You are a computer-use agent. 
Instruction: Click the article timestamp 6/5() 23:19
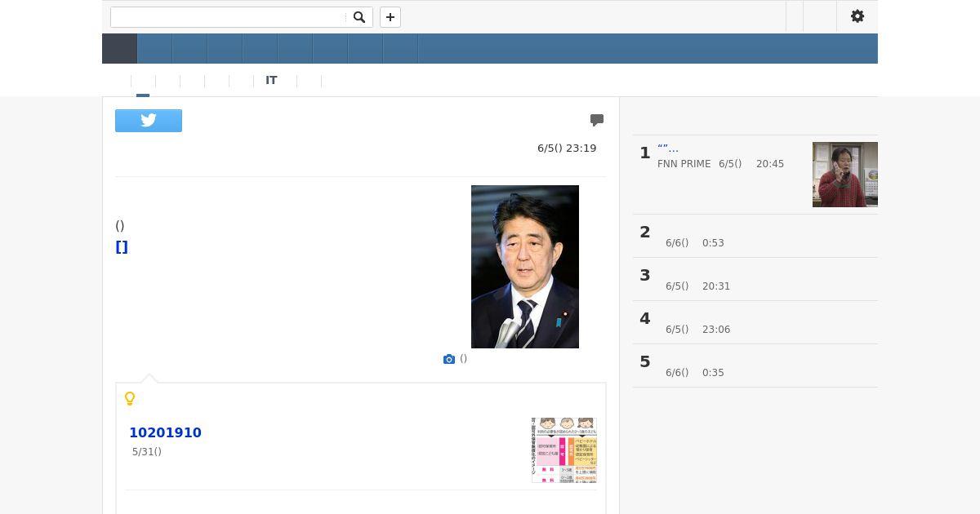(x=567, y=148)
